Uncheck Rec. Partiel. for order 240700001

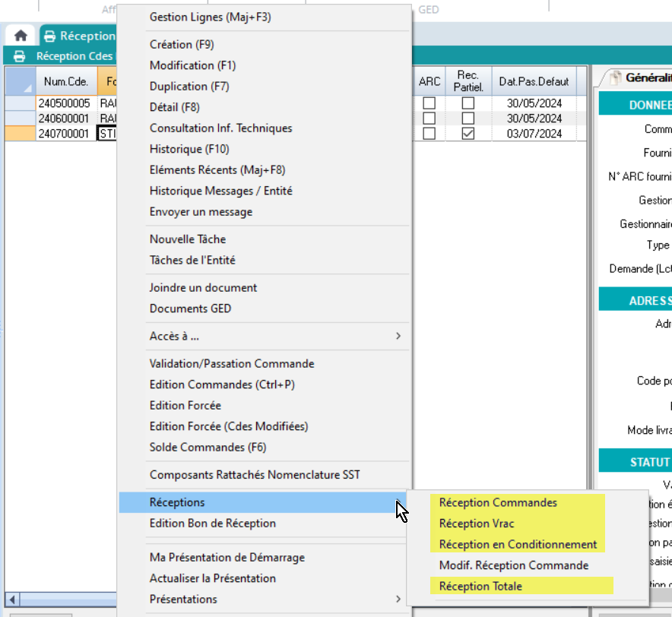[468, 134]
